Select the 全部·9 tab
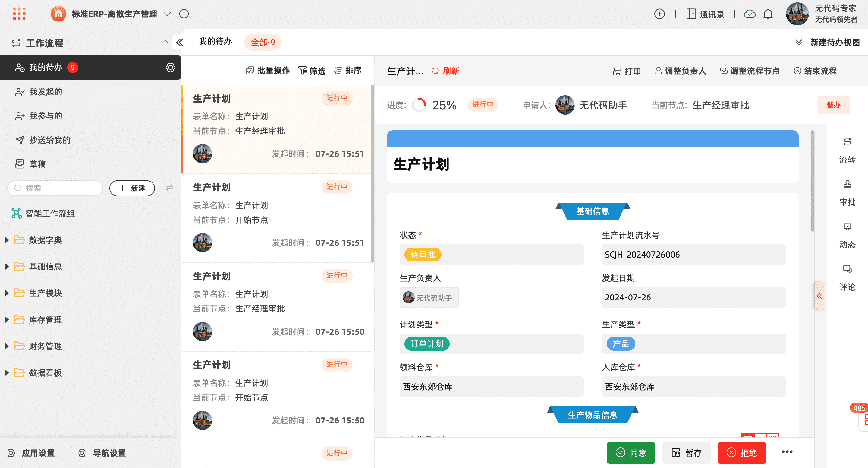Viewport: 868px width, 468px height. click(x=263, y=42)
